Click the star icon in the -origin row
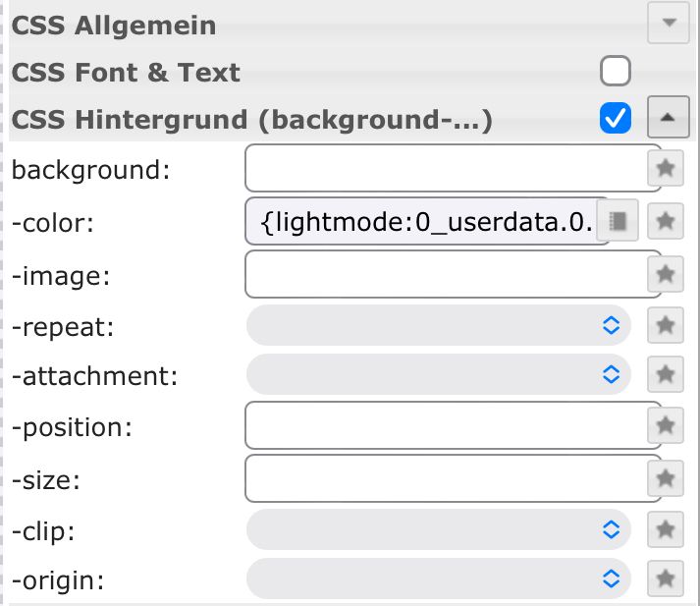Viewport: 700px width, 606px height. tap(666, 578)
